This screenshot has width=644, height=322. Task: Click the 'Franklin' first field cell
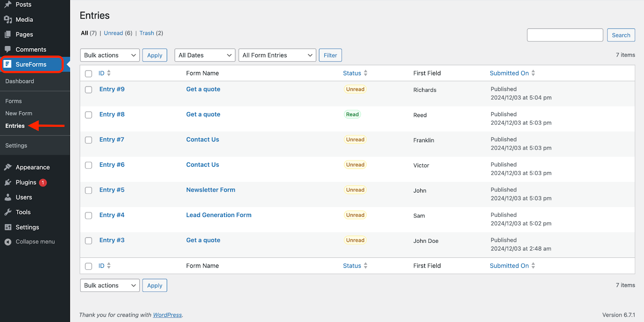(424, 140)
